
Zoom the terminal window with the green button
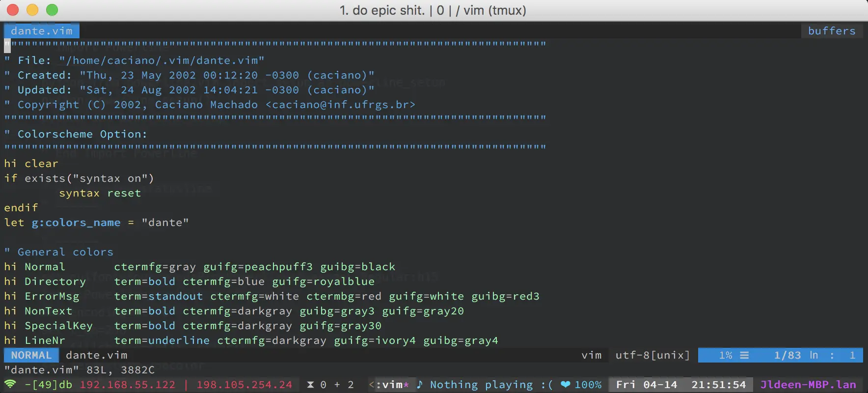[x=52, y=10]
